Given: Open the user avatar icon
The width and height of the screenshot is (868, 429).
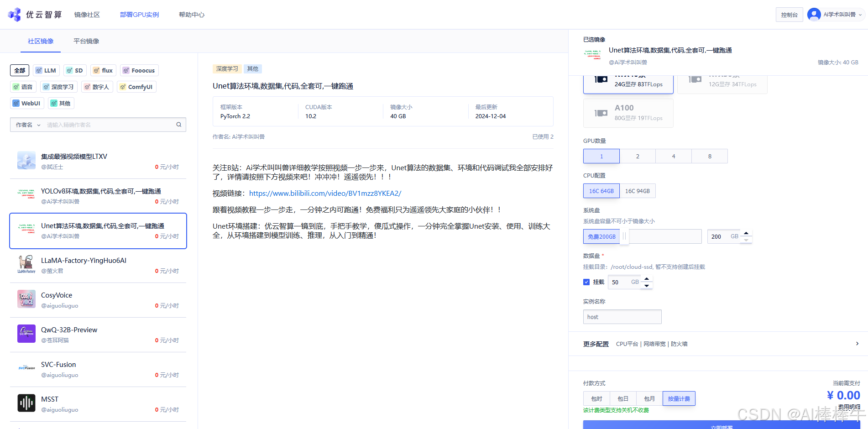Looking at the screenshot, I should 814,15.
